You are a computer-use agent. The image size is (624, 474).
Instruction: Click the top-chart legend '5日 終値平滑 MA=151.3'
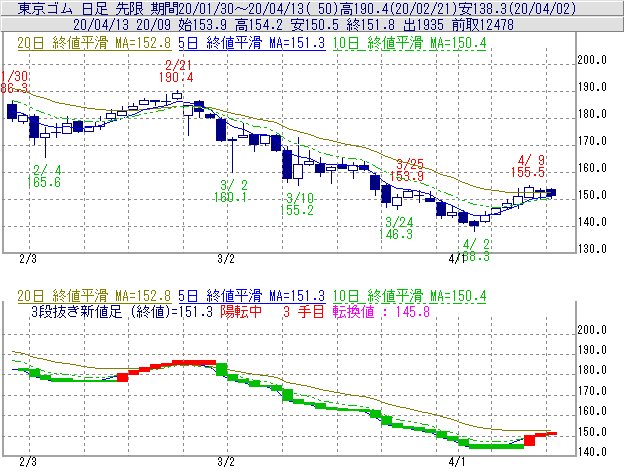252,43
